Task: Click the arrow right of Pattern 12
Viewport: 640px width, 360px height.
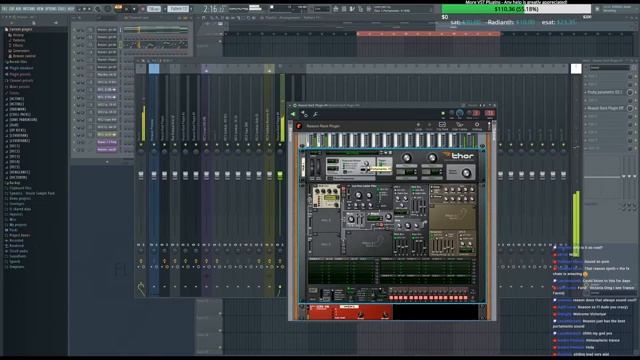Action: coord(191,9)
